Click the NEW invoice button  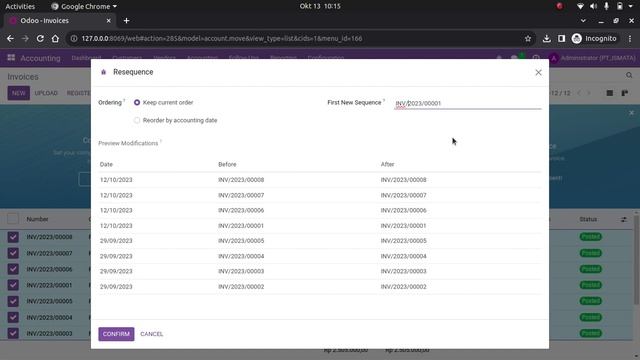[18, 93]
